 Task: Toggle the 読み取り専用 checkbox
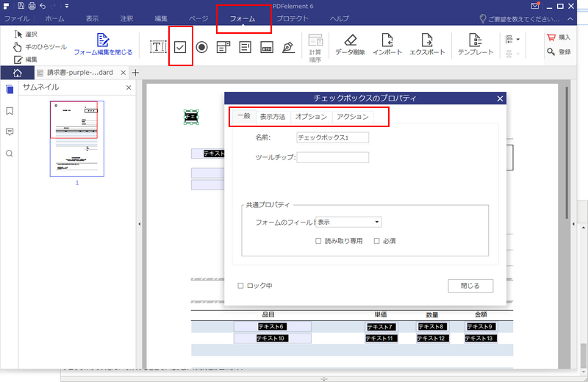tap(318, 241)
